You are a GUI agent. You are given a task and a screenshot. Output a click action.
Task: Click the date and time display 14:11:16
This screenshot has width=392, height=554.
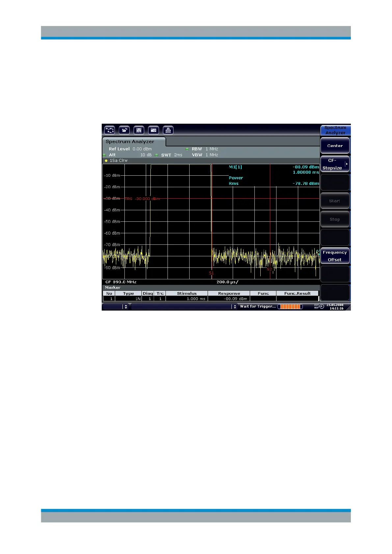point(335,307)
